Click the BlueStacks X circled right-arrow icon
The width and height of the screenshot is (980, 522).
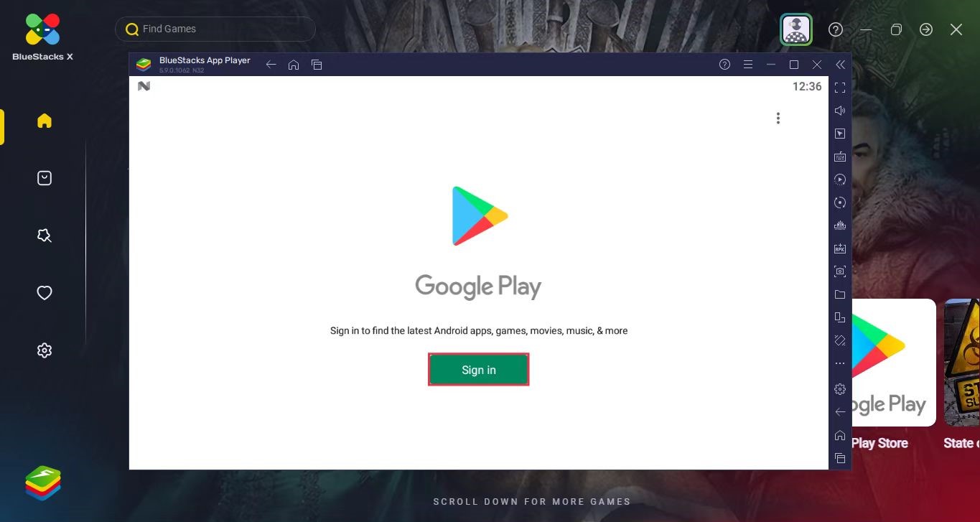926,29
